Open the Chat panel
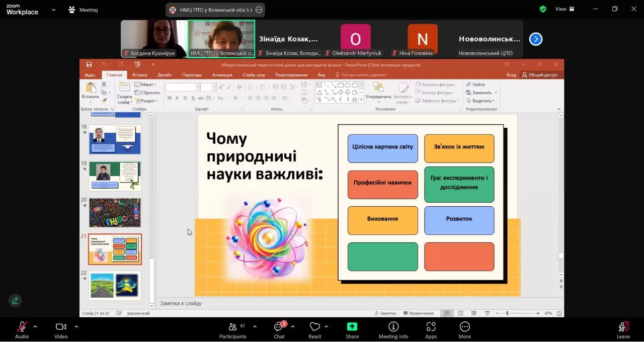This screenshot has height=342, width=644. click(279, 330)
